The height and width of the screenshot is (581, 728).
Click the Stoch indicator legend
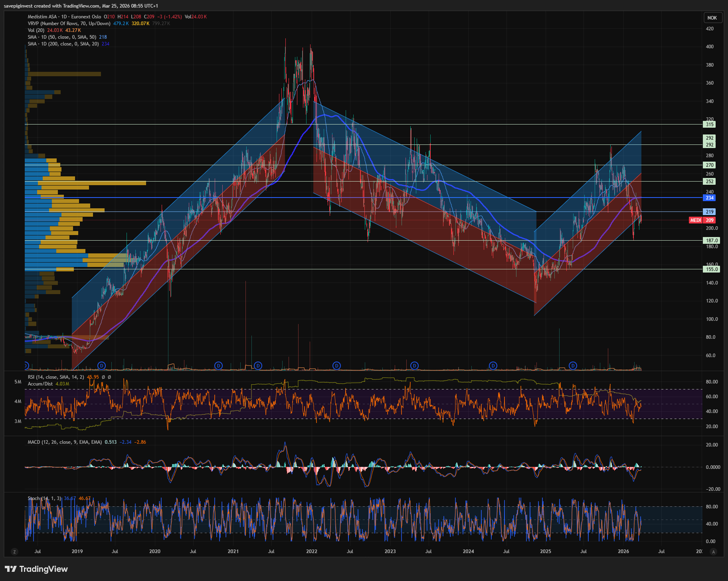tap(44, 498)
